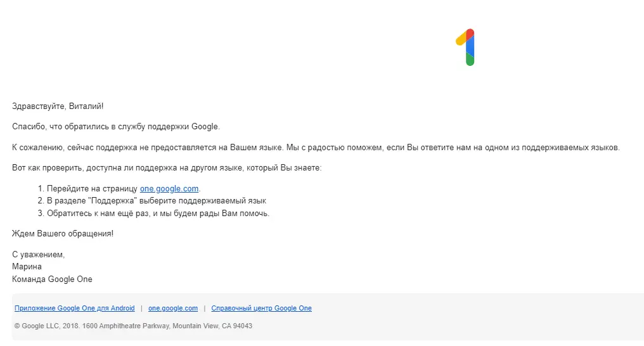Click the line Вот как проверить, доступна ли поддержка
Viewport: 644px width, 346px height.
tap(167, 168)
